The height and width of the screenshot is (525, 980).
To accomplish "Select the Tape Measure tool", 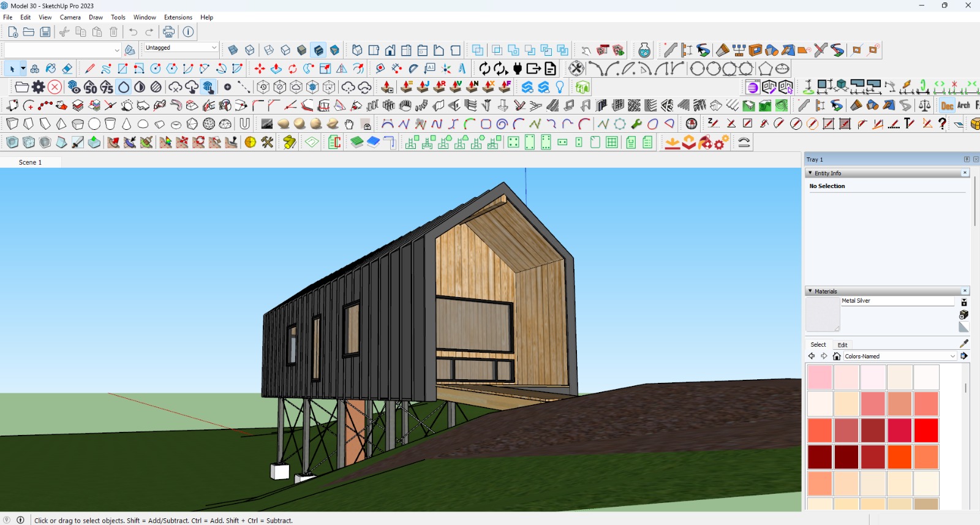I will tap(380, 69).
